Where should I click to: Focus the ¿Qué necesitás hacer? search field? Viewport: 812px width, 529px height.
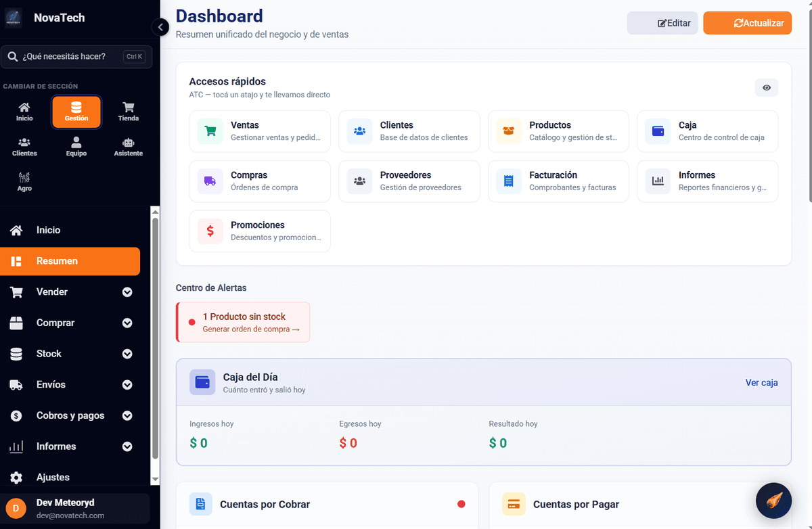pyautogui.click(x=76, y=57)
